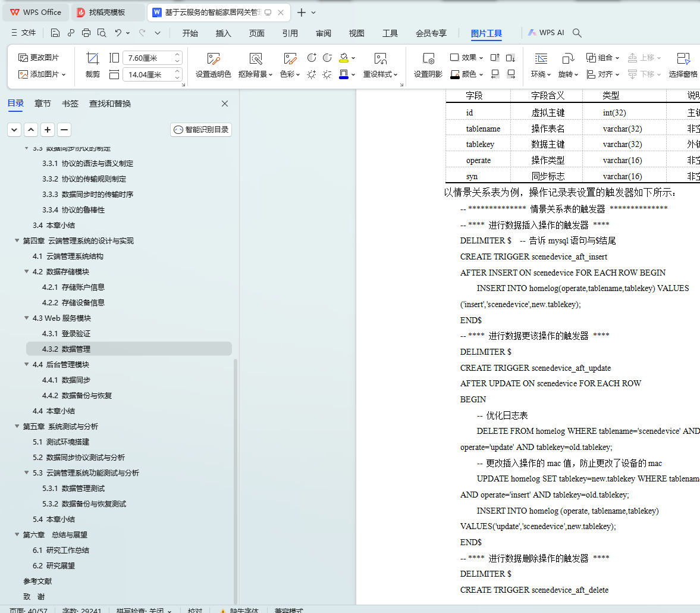700x613 pixels.
Task: Click the picture width field showing 14.04厘米
Action: click(x=147, y=74)
